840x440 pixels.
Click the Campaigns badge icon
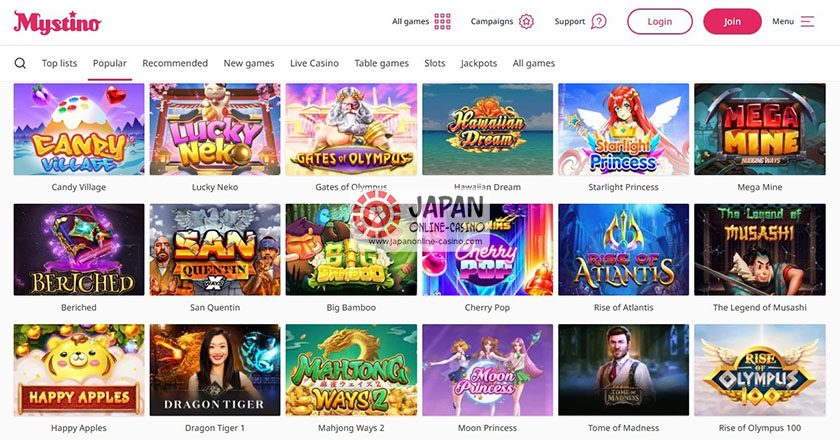click(x=527, y=21)
